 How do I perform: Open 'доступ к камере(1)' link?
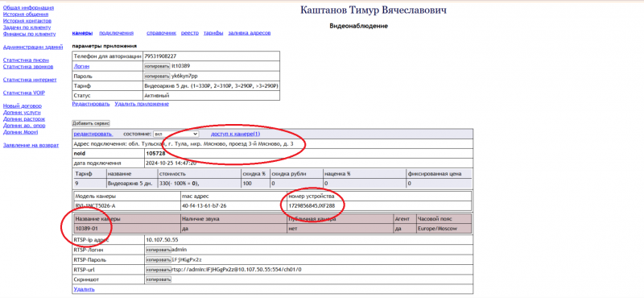[235, 134]
